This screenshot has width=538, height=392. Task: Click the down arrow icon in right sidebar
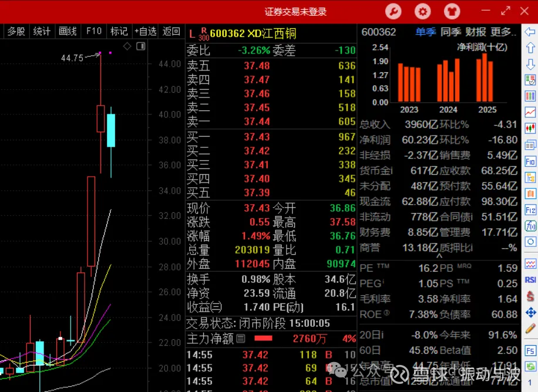point(530,64)
